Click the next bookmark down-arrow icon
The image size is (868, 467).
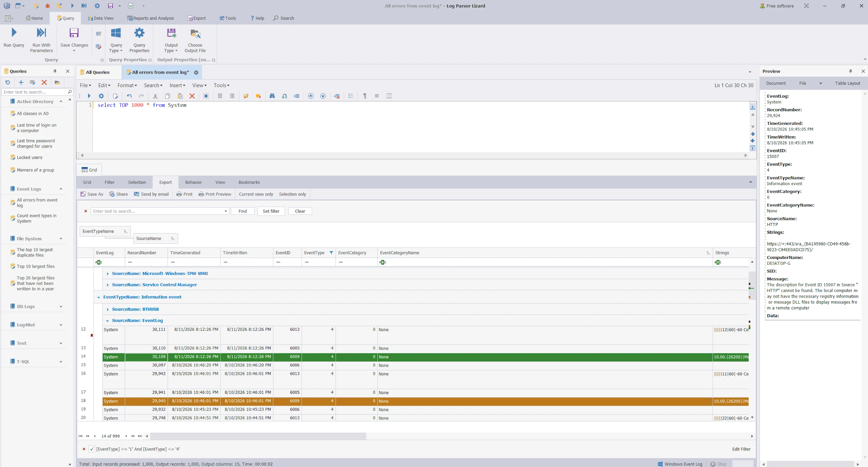point(323,96)
